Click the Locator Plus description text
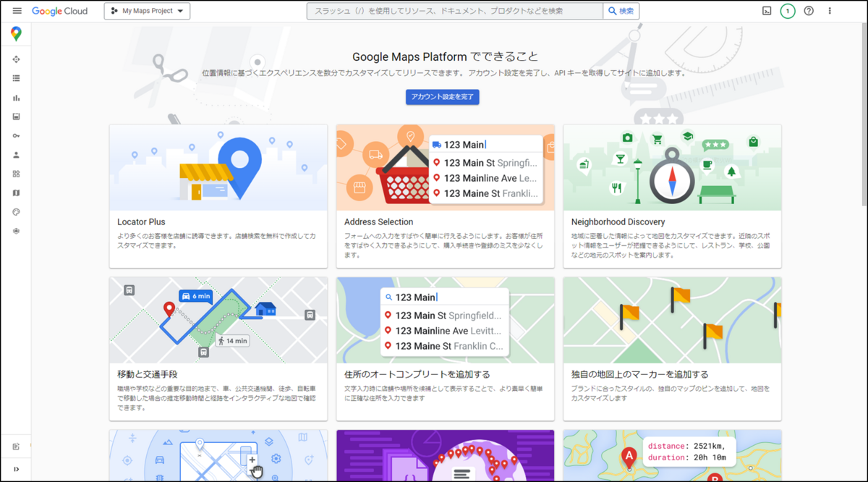Image resolution: width=868 pixels, height=482 pixels. point(217,241)
